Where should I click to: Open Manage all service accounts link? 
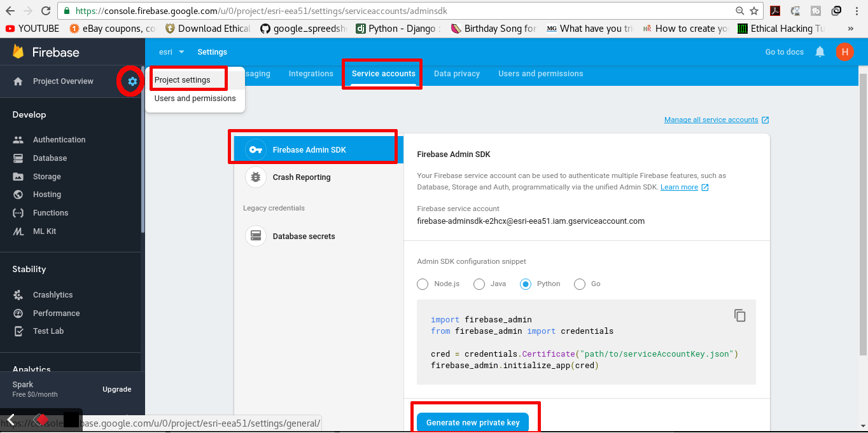[x=717, y=120]
